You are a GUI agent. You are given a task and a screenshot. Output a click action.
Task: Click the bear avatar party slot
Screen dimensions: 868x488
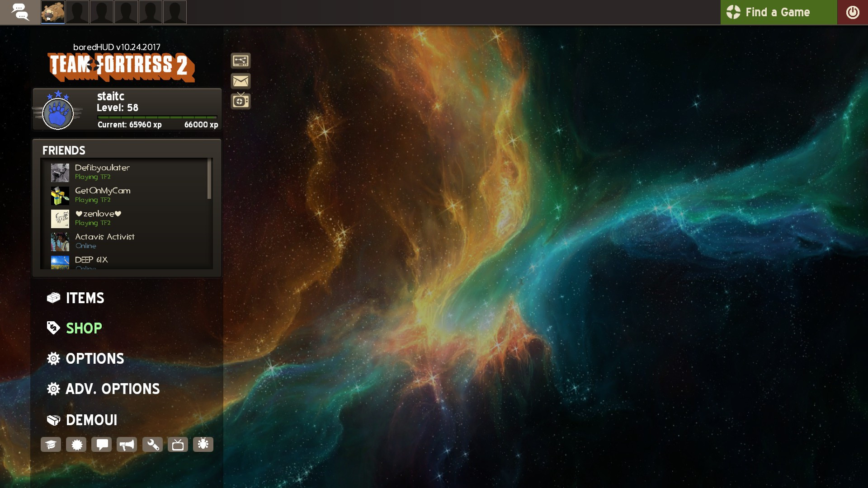53,12
